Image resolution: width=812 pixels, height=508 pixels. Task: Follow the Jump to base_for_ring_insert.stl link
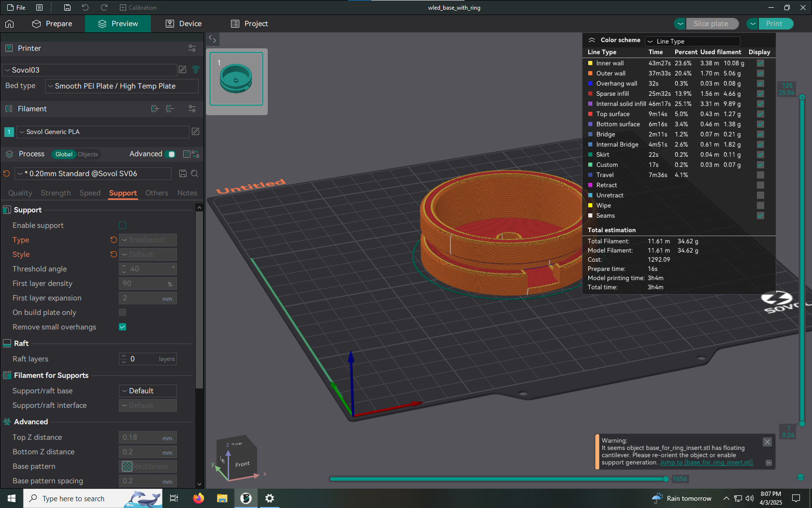(706, 463)
